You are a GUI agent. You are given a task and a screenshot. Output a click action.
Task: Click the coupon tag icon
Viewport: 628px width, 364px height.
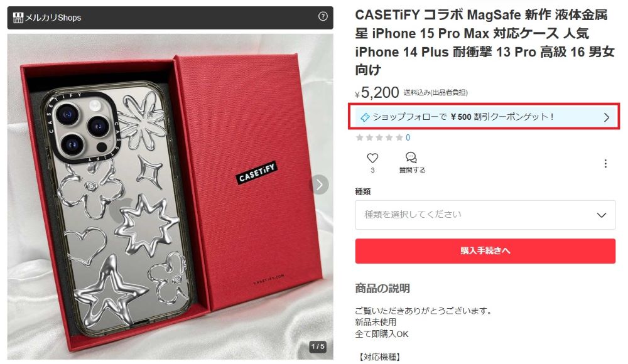364,117
